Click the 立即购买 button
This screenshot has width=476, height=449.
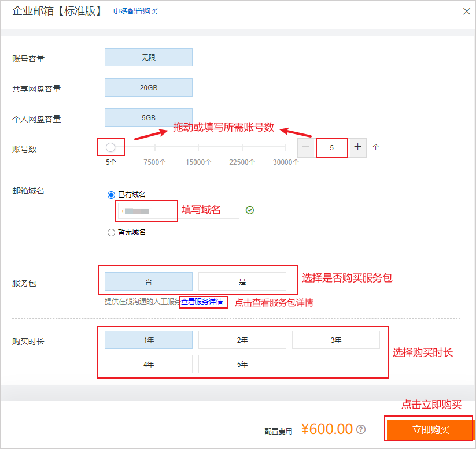tap(430, 429)
